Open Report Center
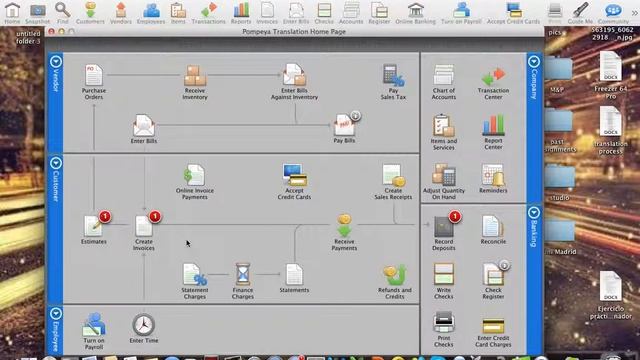Viewport: 640px width, 360px height. [493, 133]
